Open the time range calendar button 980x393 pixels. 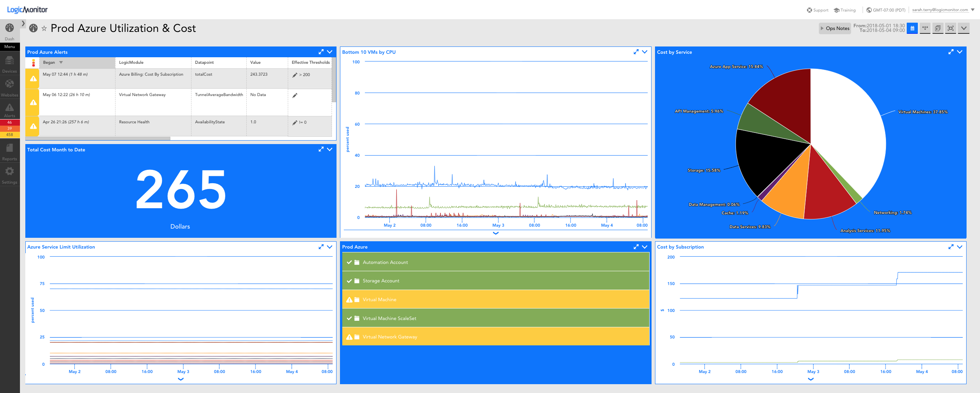click(912, 28)
